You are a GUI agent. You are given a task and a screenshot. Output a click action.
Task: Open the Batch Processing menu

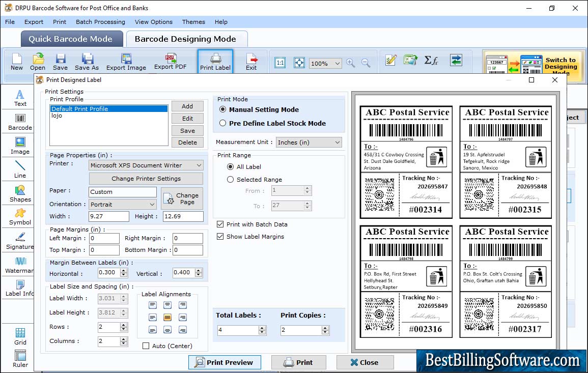click(x=100, y=22)
